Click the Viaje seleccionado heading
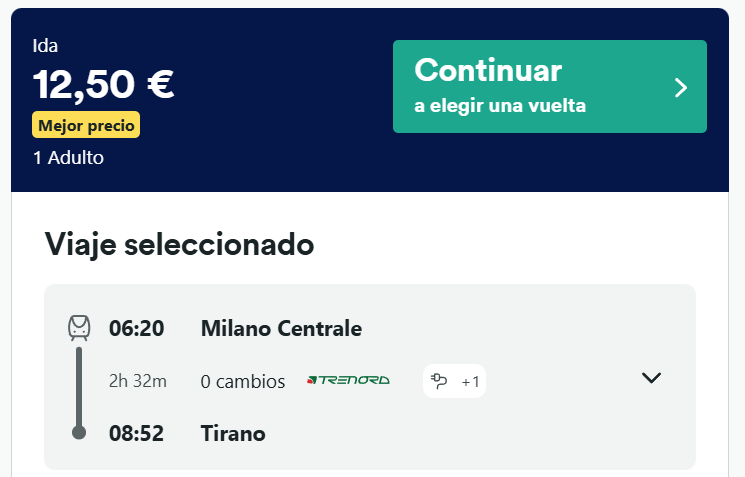Image resolution: width=745 pixels, height=477 pixels. 179,245
